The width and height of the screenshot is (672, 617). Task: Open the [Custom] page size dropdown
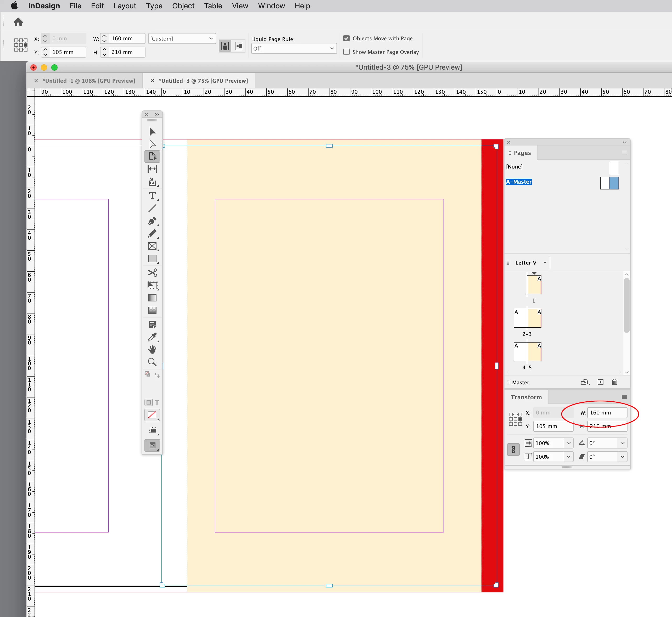[x=182, y=39]
